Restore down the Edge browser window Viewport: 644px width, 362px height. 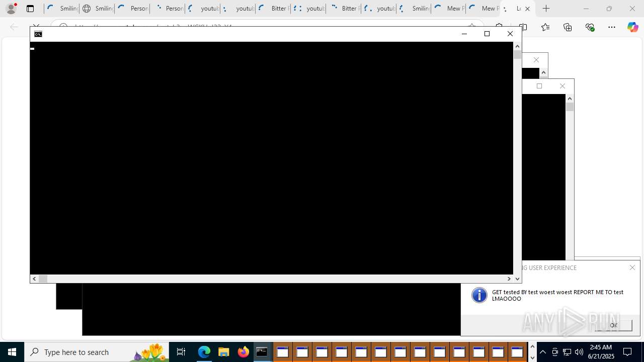coord(609,9)
